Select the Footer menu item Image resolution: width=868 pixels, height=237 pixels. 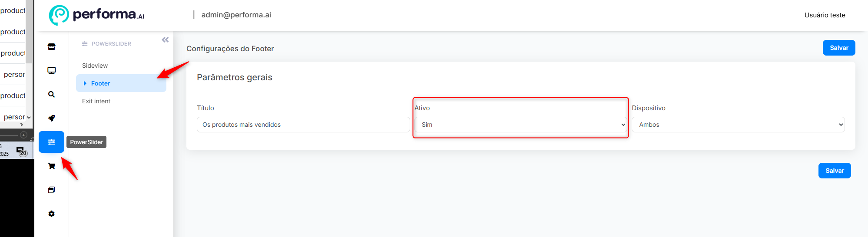(x=121, y=83)
